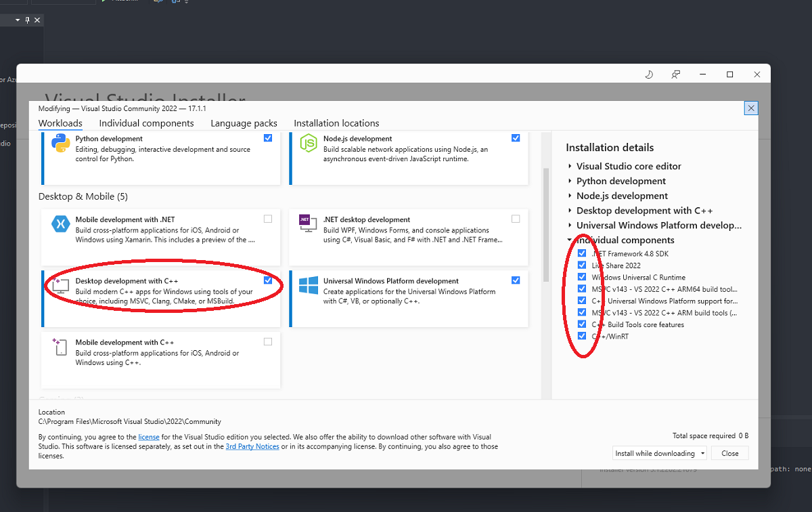Click the Node.js development workload icon

coord(309,144)
